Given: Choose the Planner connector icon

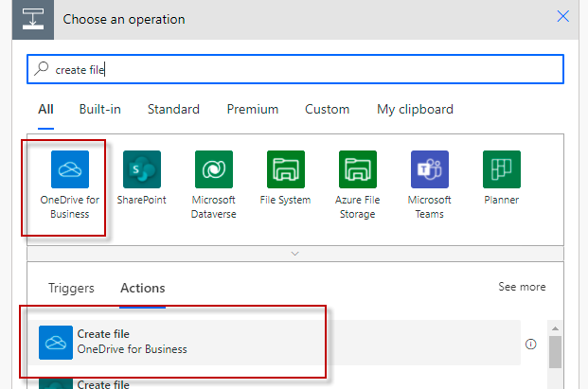Looking at the screenshot, I should pyautogui.click(x=502, y=169).
